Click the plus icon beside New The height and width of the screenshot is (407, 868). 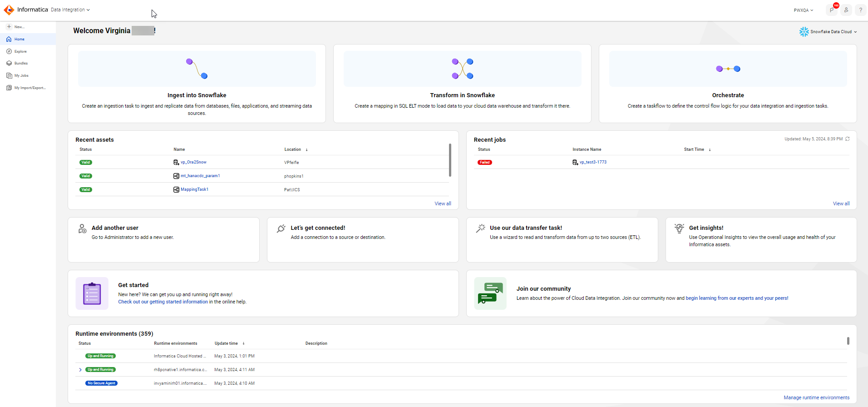coord(9,26)
